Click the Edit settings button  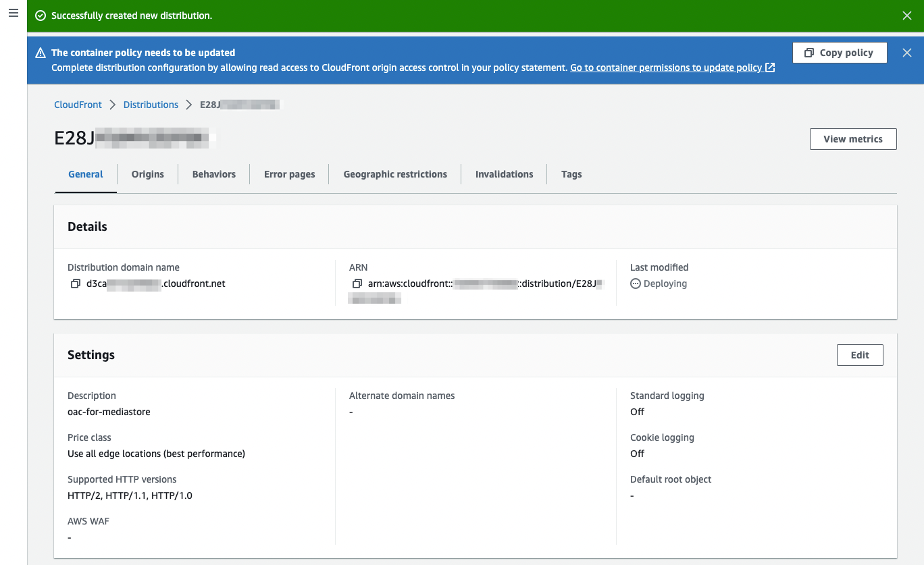[860, 355]
